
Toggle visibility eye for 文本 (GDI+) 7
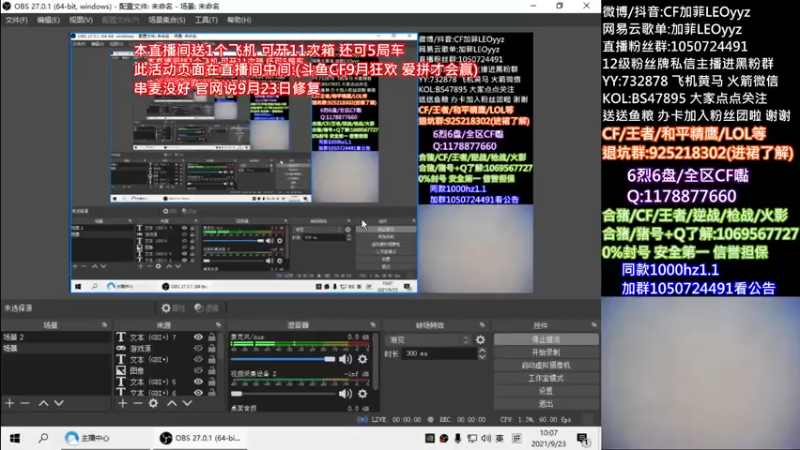pyautogui.click(x=198, y=337)
